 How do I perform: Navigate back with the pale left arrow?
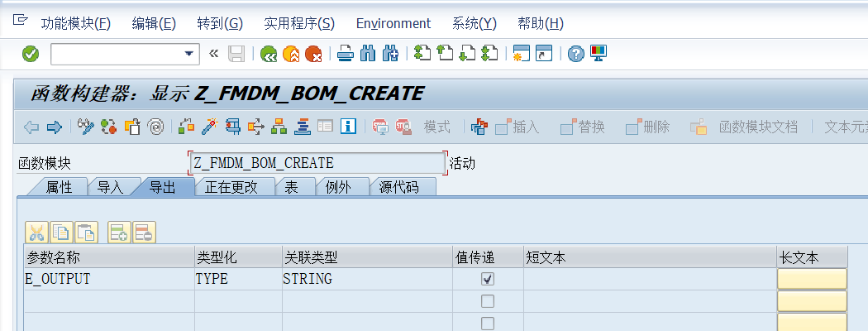click(31, 127)
